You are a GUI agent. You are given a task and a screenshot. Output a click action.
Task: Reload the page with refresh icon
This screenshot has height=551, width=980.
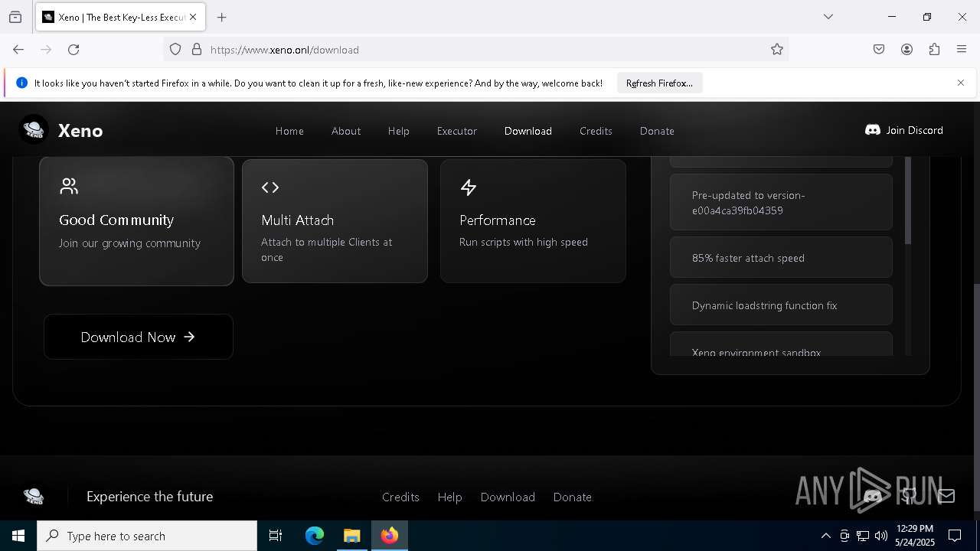(73, 50)
